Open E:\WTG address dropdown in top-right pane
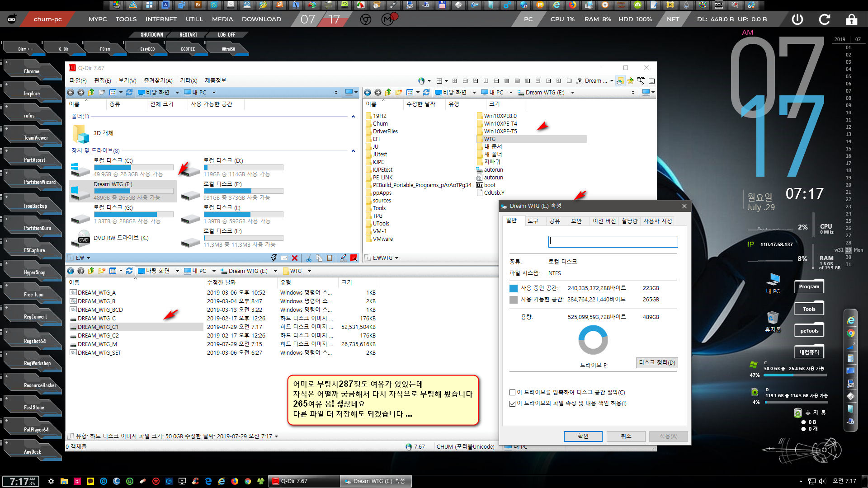This screenshot has width=868, height=488. pos(396,258)
